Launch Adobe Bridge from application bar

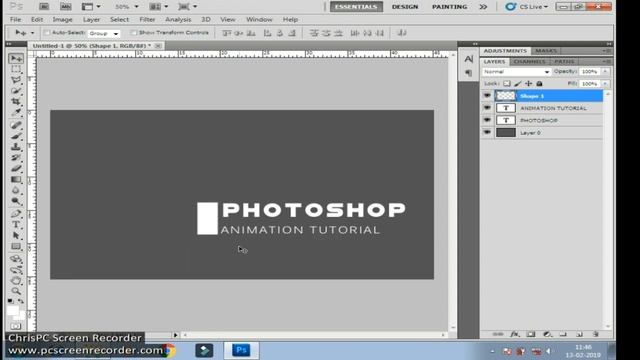coord(44,7)
